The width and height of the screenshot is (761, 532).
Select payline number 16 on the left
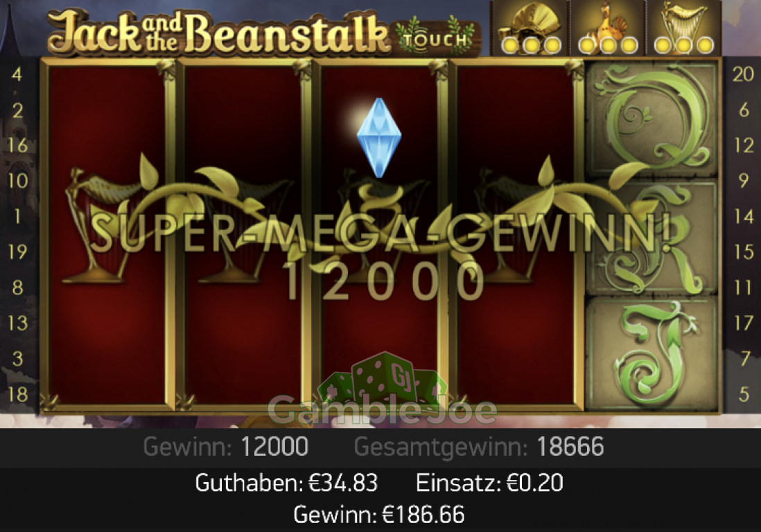[x=17, y=145]
